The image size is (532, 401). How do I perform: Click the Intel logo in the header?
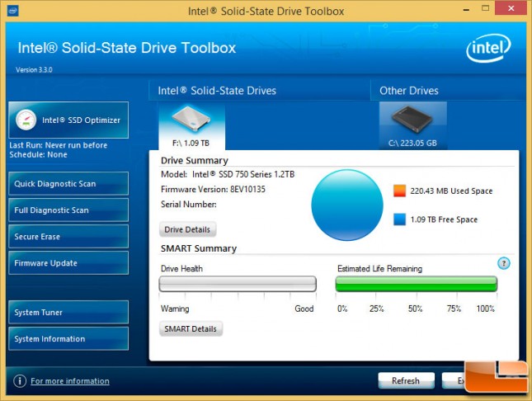click(x=488, y=48)
